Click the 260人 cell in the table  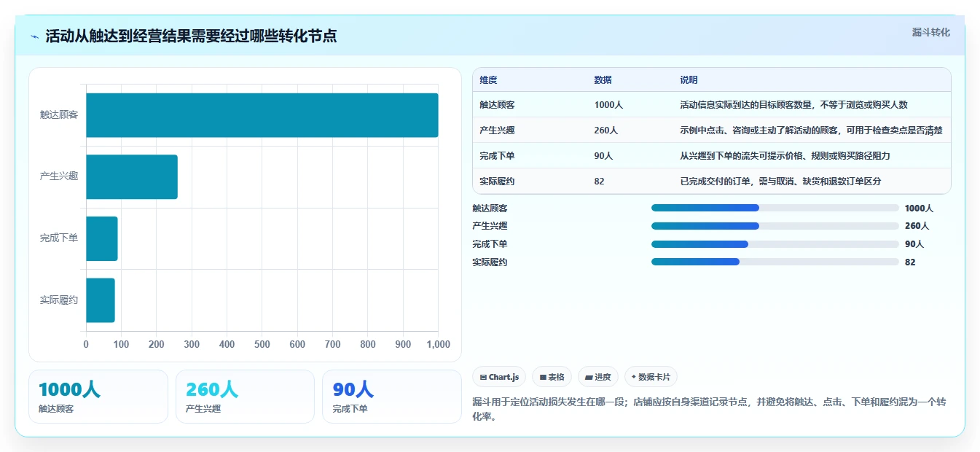click(x=606, y=130)
